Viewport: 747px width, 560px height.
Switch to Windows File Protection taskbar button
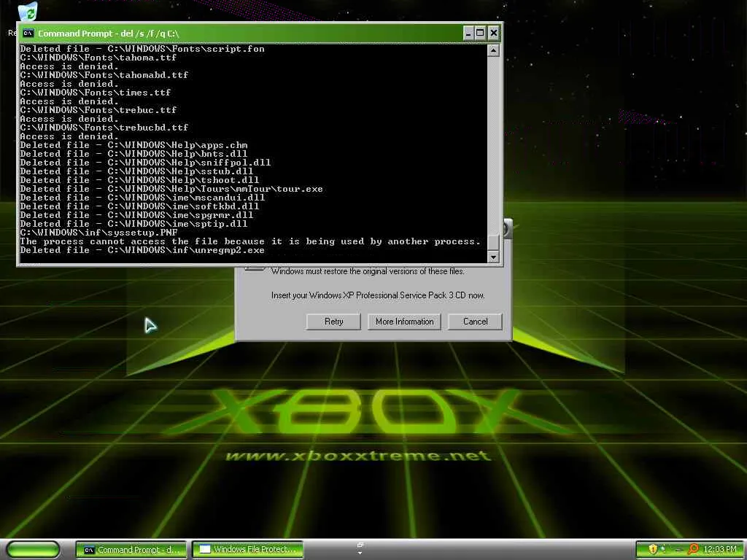tap(248, 550)
